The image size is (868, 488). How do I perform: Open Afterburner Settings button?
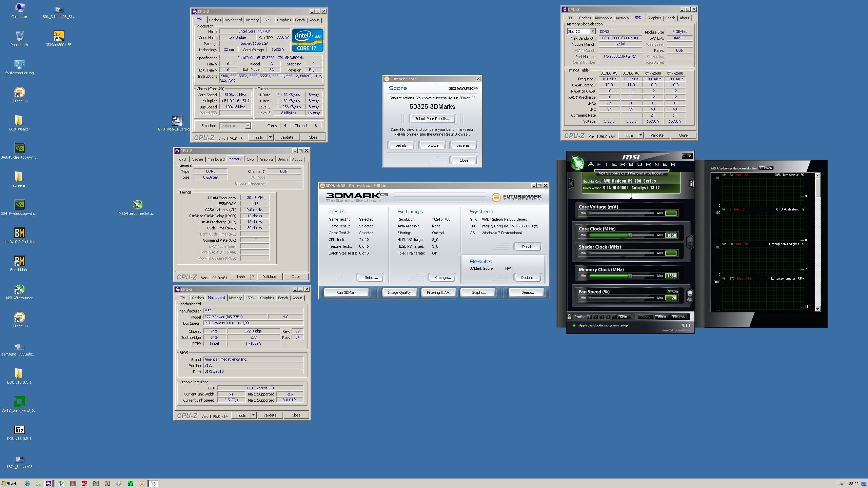click(678, 317)
